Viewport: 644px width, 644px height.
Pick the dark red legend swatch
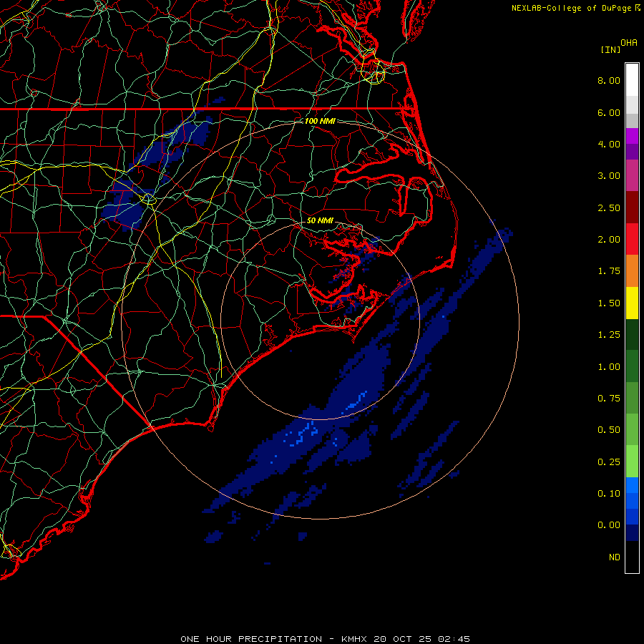(632, 208)
